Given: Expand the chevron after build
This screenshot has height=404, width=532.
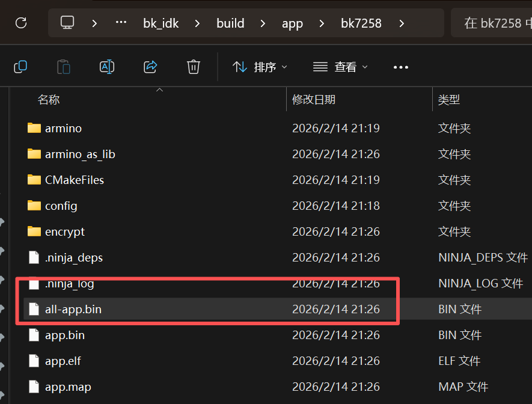Looking at the screenshot, I should point(263,23).
